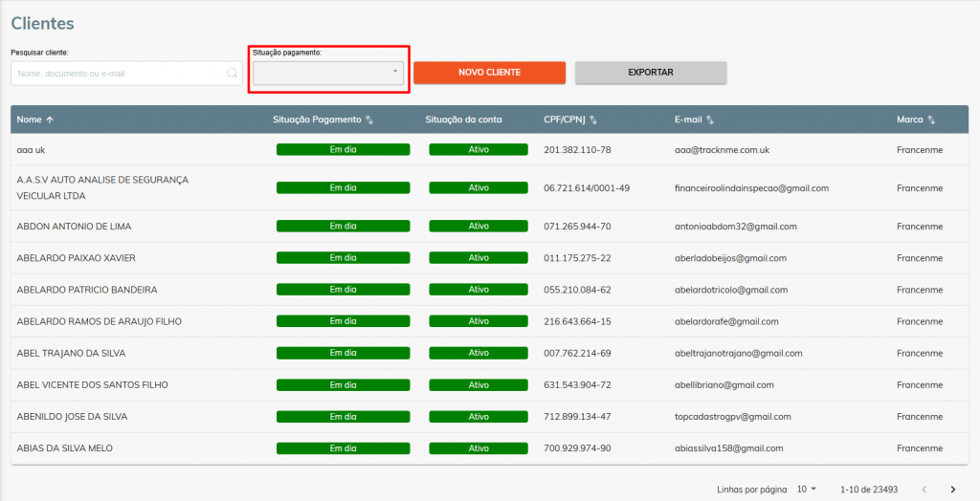Sort by the Situação Pagamento arrows icon
980x501 pixels.
pos(369,120)
